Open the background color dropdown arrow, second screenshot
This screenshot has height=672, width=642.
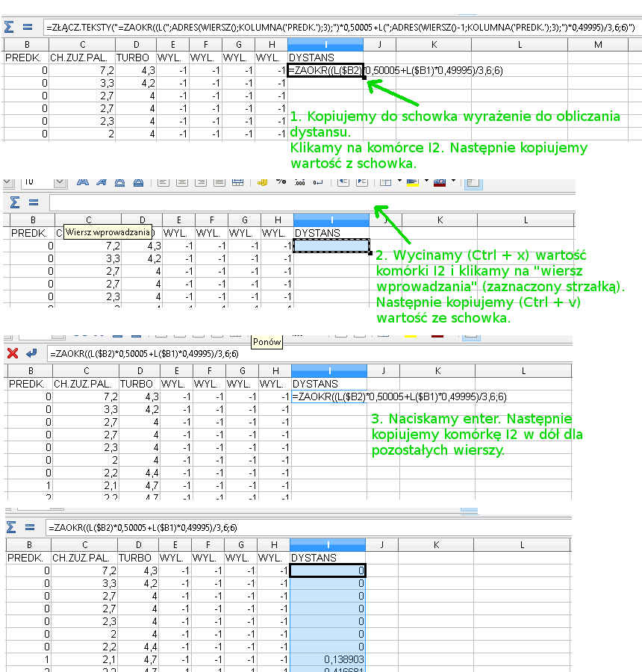[426, 181]
